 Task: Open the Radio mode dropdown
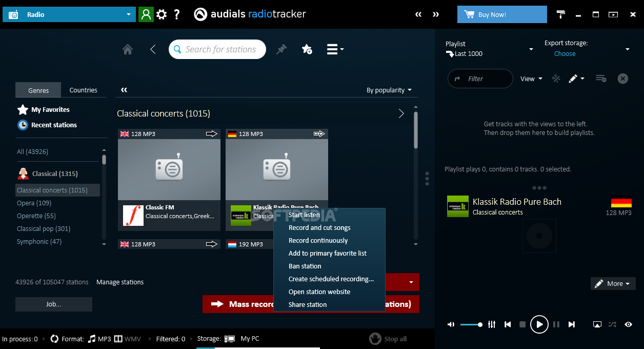click(x=69, y=14)
